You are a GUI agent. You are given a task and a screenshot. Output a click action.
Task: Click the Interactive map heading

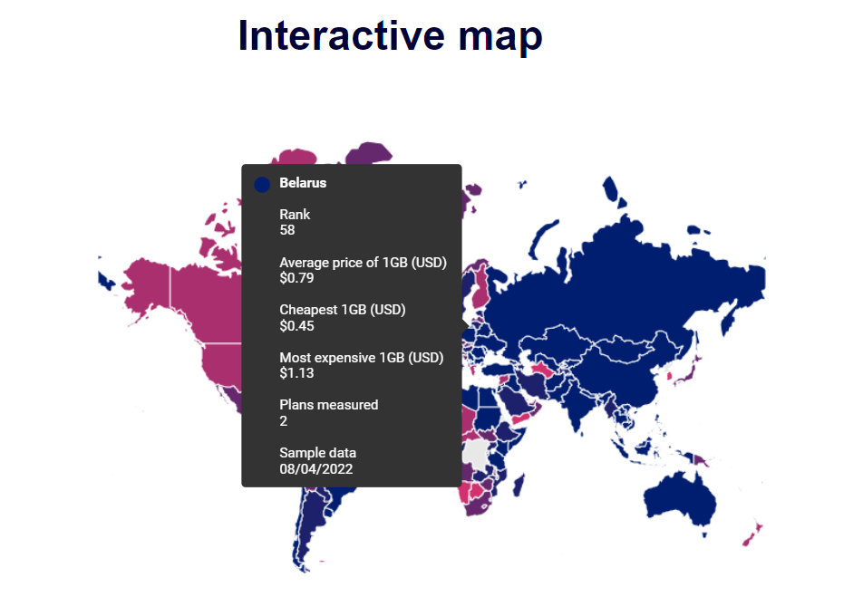coord(390,35)
